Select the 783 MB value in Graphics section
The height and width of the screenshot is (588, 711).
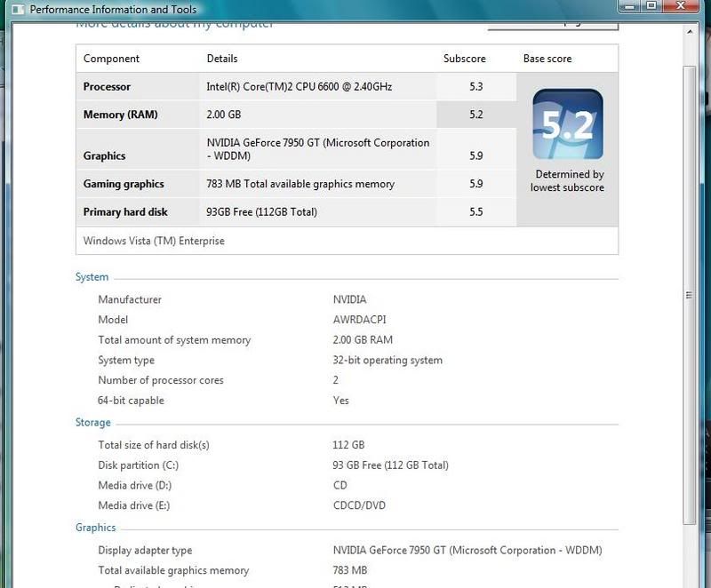[x=350, y=570]
